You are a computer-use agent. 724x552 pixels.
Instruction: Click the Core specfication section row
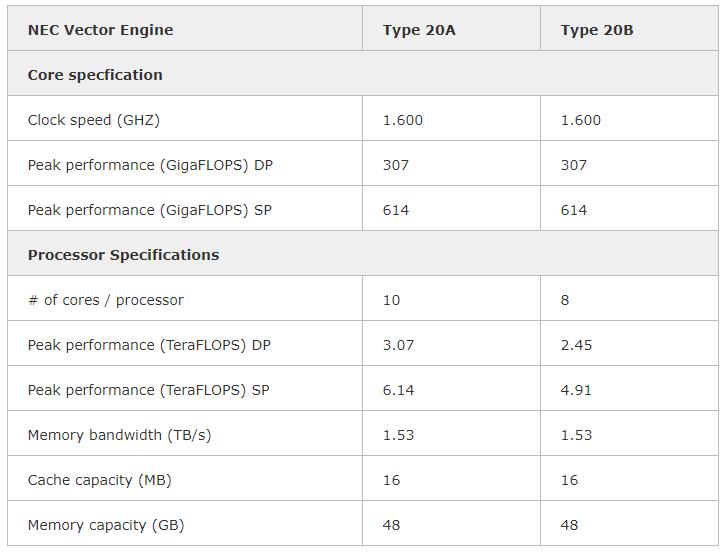[362, 74]
